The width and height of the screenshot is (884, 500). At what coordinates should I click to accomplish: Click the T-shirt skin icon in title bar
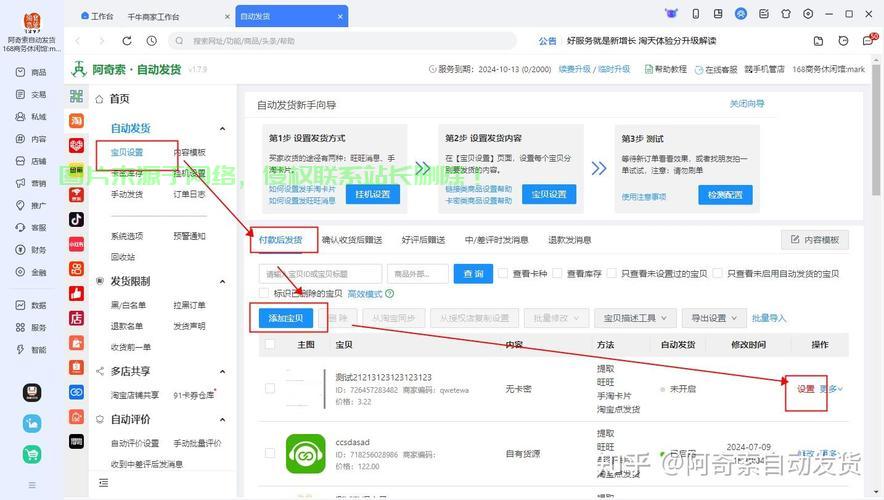(786, 14)
